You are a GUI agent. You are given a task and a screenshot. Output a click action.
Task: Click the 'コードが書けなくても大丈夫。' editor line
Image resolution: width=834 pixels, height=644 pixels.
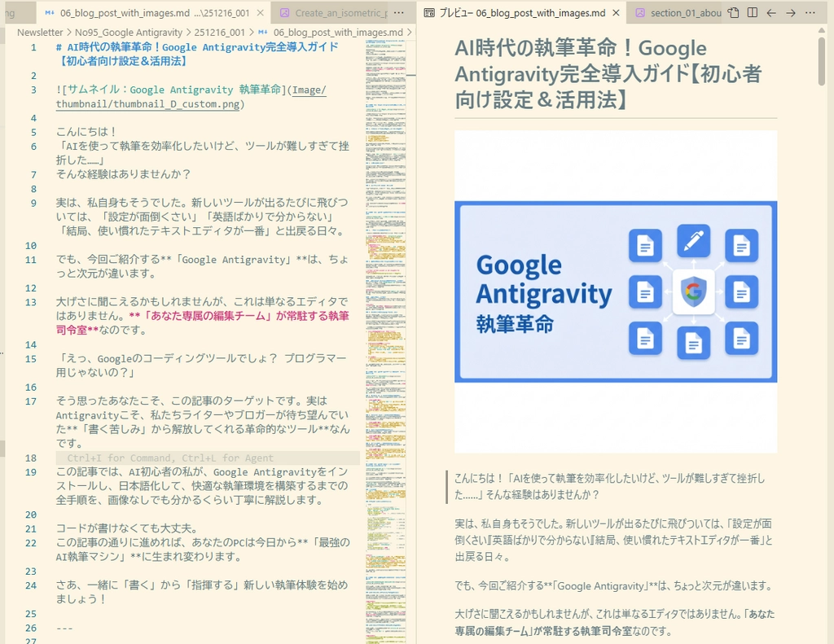[127, 528]
